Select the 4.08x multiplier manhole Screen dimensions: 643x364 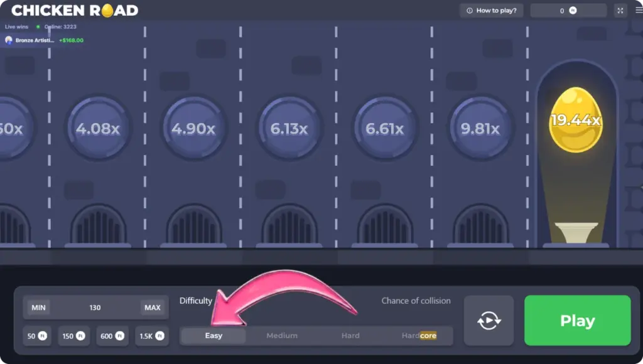click(x=97, y=128)
